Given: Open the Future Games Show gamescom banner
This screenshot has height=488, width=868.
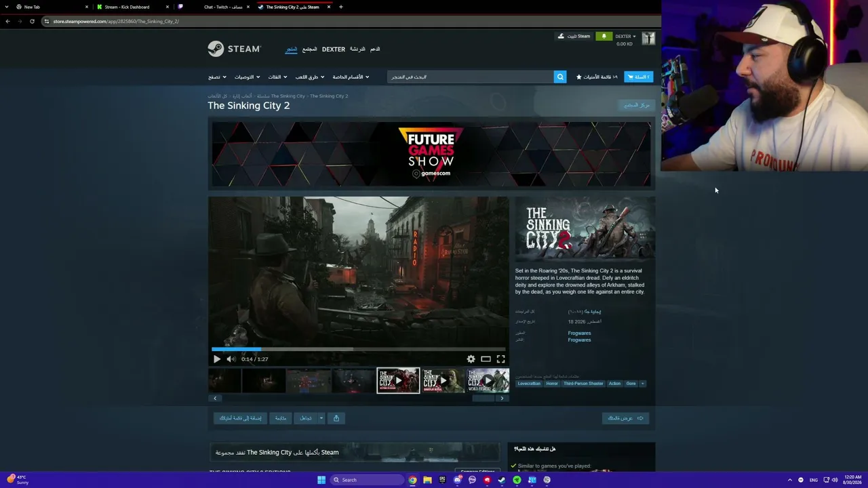Looking at the screenshot, I should [431, 154].
